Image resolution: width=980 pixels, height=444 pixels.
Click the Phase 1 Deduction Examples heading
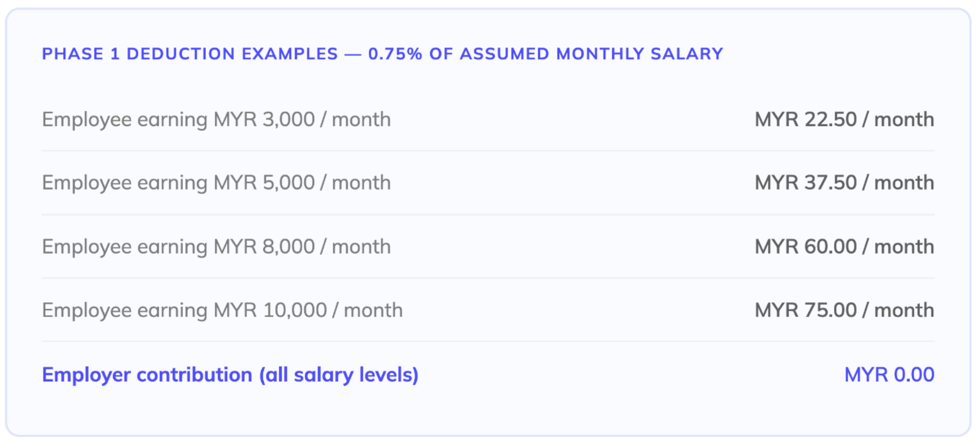click(382, 54)
